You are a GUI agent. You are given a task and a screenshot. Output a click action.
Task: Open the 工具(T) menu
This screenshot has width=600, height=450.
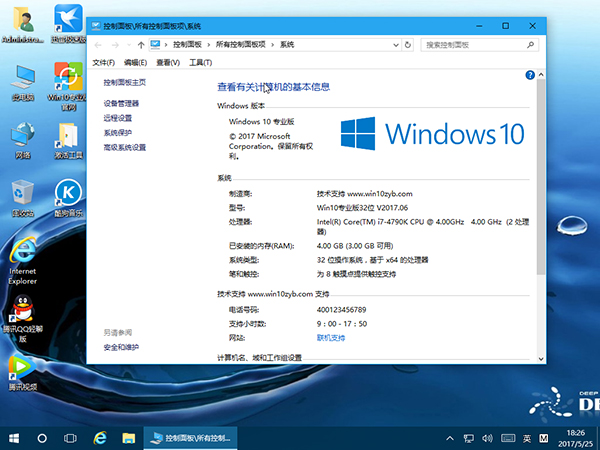click(x=200, y=62)
